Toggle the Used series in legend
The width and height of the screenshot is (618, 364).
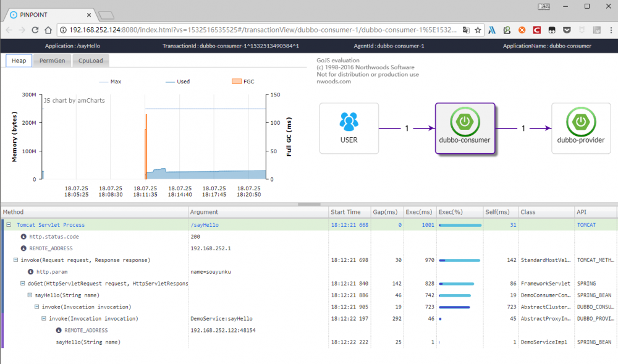178,82
